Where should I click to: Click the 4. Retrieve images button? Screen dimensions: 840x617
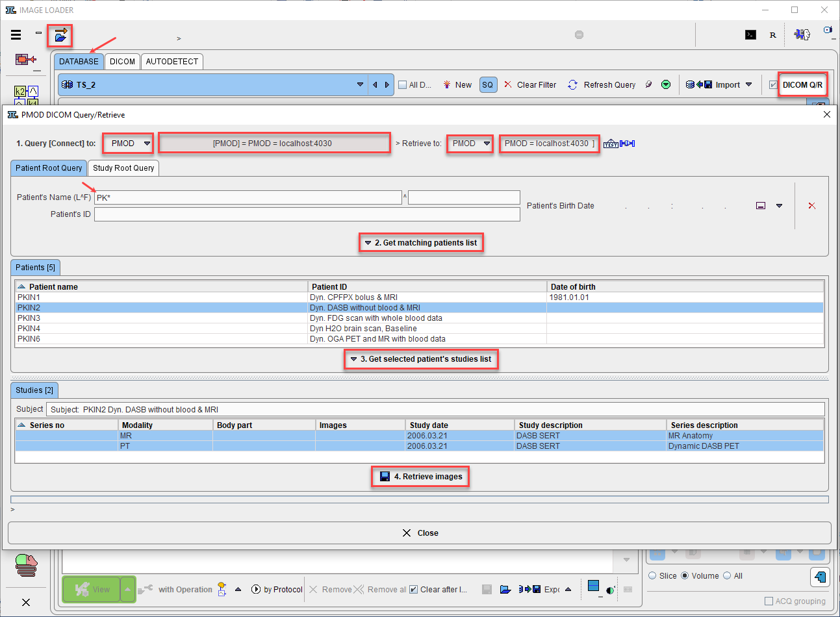click(x=420, y=477)
